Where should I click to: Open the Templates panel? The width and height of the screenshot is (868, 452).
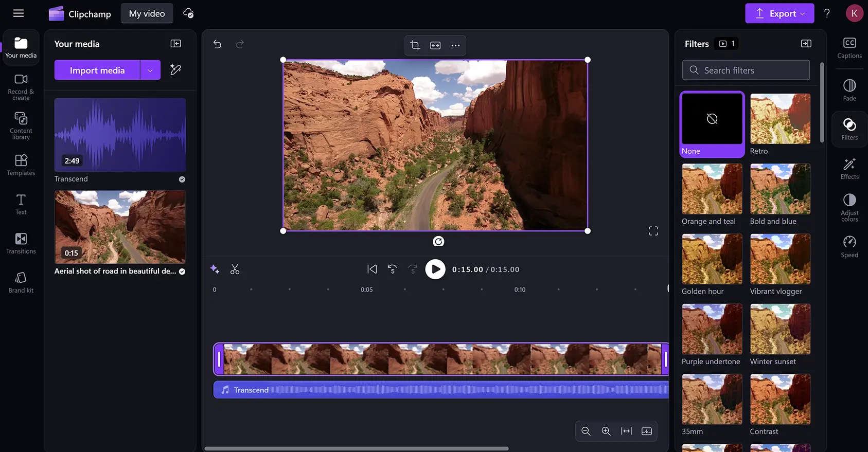click(x=21, y=165)
